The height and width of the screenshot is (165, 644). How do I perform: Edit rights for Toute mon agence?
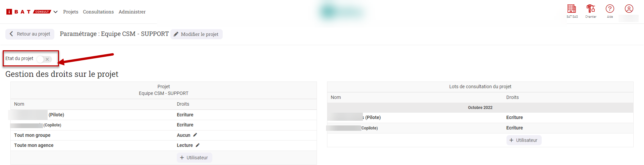click(198, 145)
